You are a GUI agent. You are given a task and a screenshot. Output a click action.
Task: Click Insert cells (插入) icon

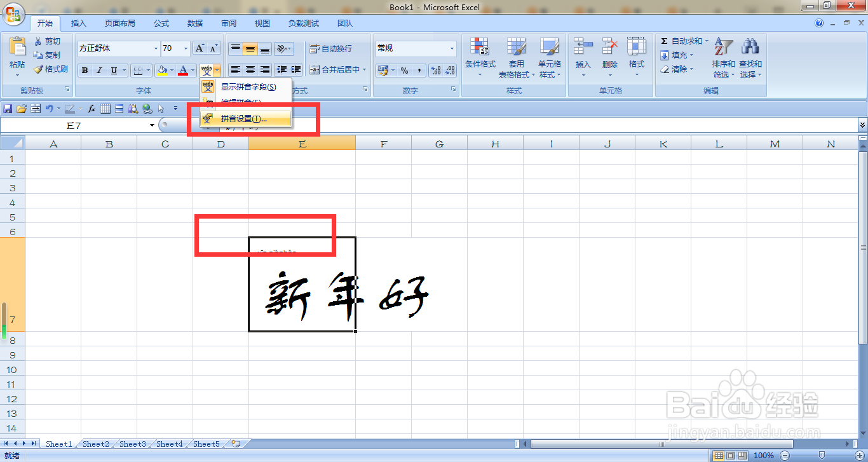(x=583, y=46)
